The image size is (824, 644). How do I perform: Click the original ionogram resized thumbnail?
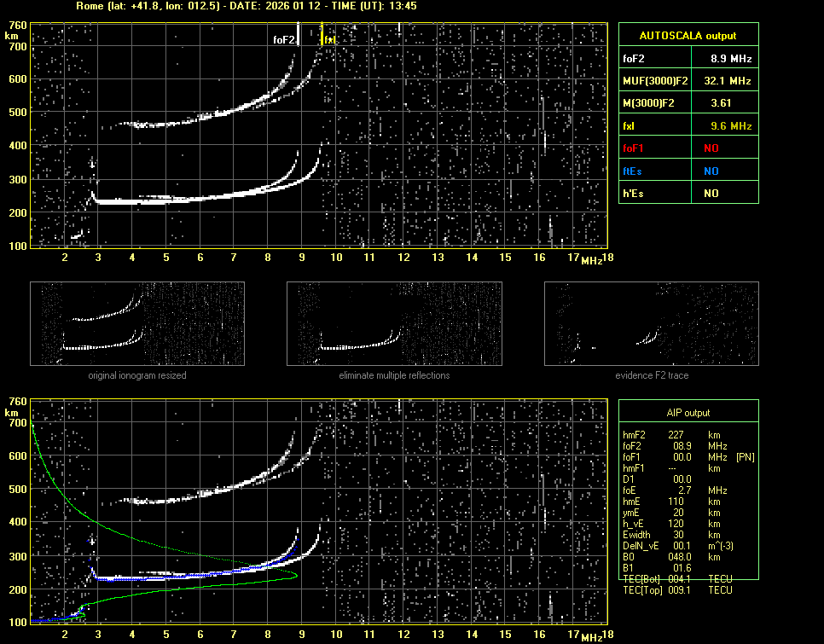coord(137,324)
